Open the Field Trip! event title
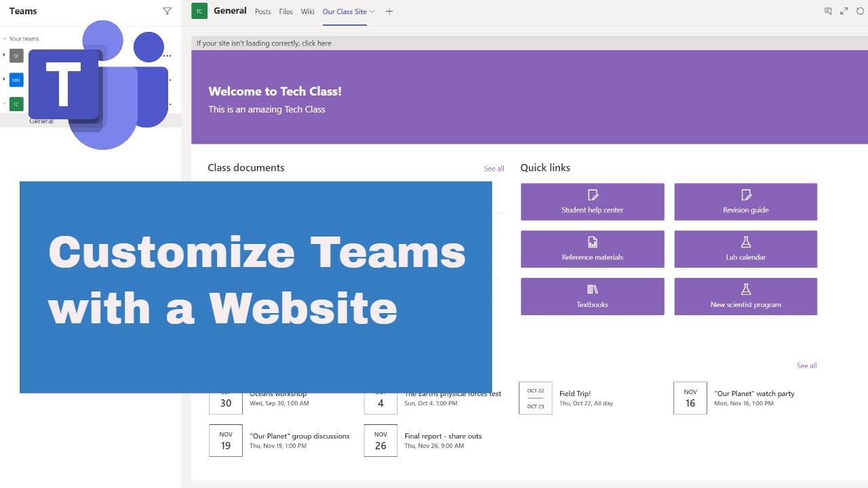The image size is (868, 488). (x=575, y=394)
